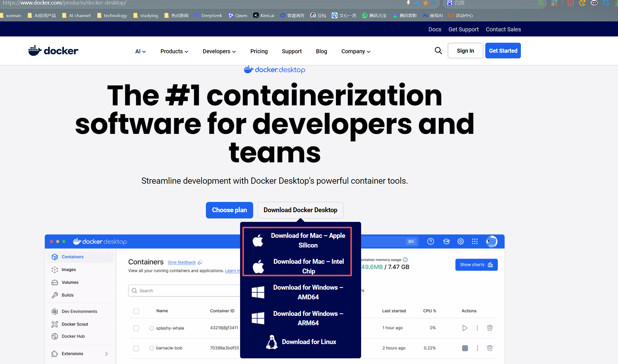Open the Download Docker Desktop dropdown
This screenshot has height=364, width=618.
[x=300, y=210]
